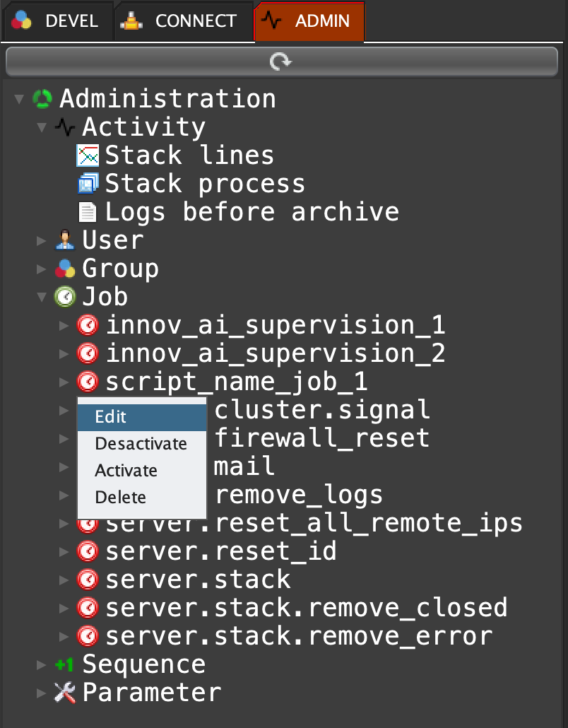This screenshot has height=728, width=568.
Task: Select the server.stack.remove_closed job
Action: tap(306, 608)
